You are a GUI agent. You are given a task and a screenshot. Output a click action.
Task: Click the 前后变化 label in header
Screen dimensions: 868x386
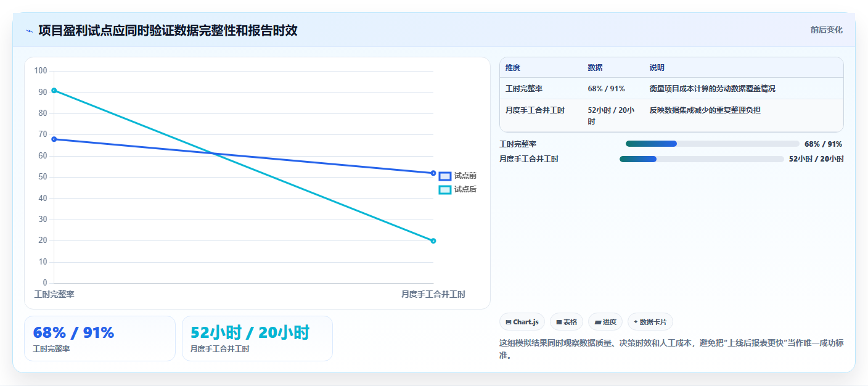pyautogui.click(x=826, y=30)
